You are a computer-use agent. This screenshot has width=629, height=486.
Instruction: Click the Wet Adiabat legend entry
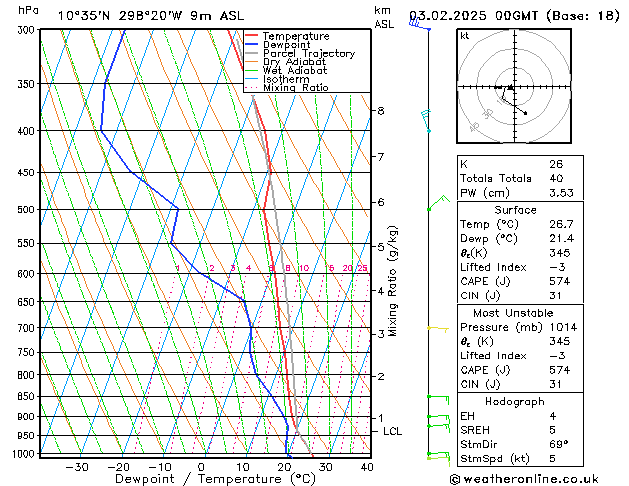(x=286, y=70)
